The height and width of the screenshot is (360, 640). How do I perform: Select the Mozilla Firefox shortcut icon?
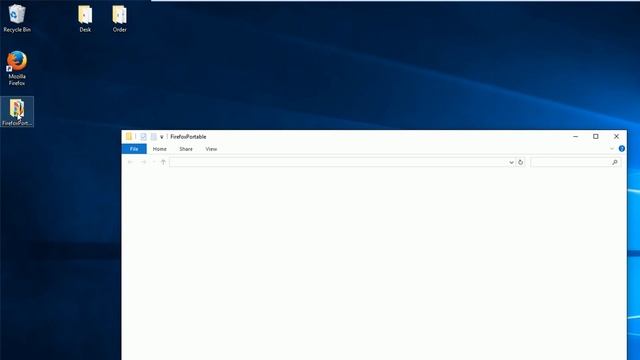point(17,68)
